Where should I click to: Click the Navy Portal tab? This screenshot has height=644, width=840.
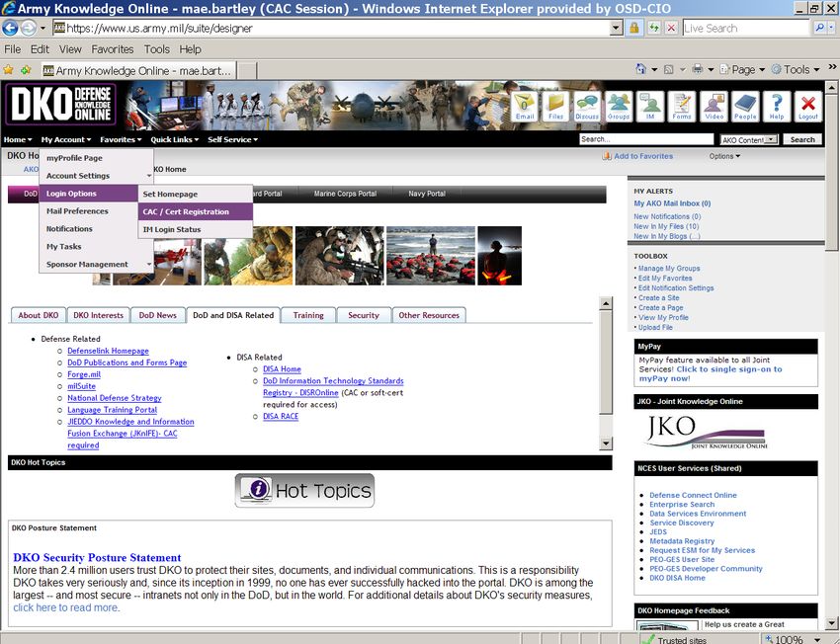point(427,194)
